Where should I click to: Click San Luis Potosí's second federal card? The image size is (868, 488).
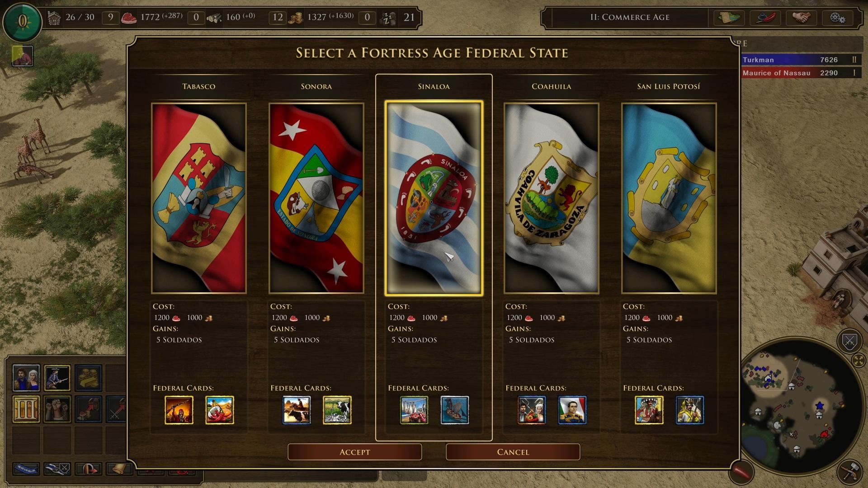pyautogui.click(x=690, y=410)
